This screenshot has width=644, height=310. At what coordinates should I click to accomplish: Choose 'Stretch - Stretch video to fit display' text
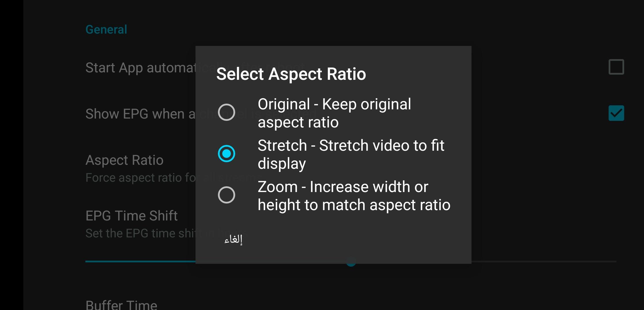351,154
